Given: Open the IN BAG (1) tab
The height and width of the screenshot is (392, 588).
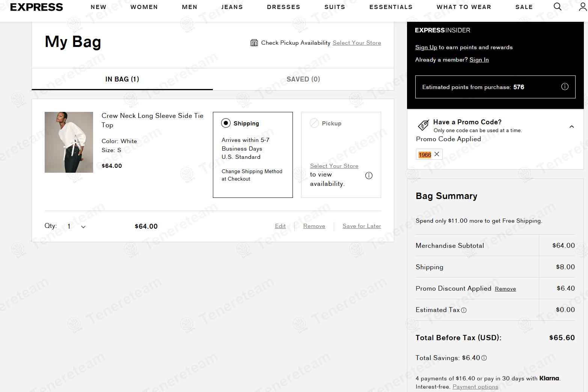Looking at the screenshot, I should [122, 79].
